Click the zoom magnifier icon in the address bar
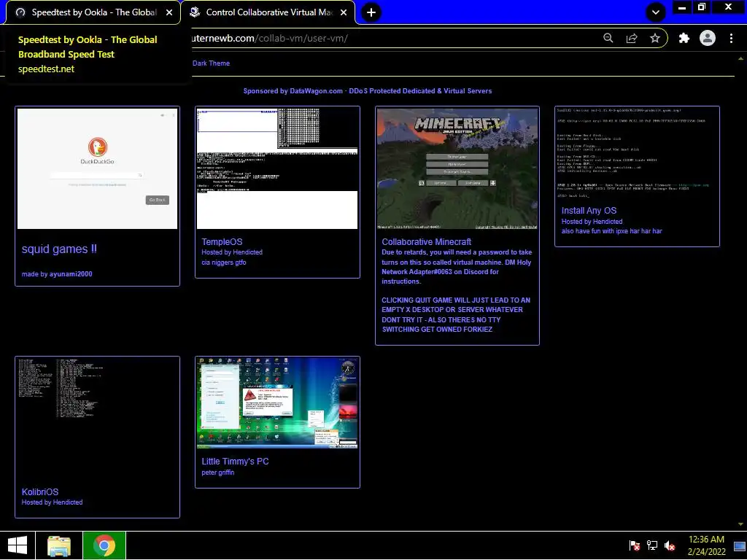The width and height of the screenshot is (747, 560). click(x=608, y=38)
